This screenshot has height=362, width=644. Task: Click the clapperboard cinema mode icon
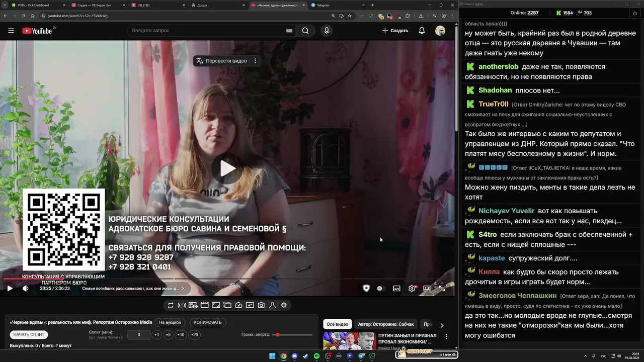(x=205, y=305)
